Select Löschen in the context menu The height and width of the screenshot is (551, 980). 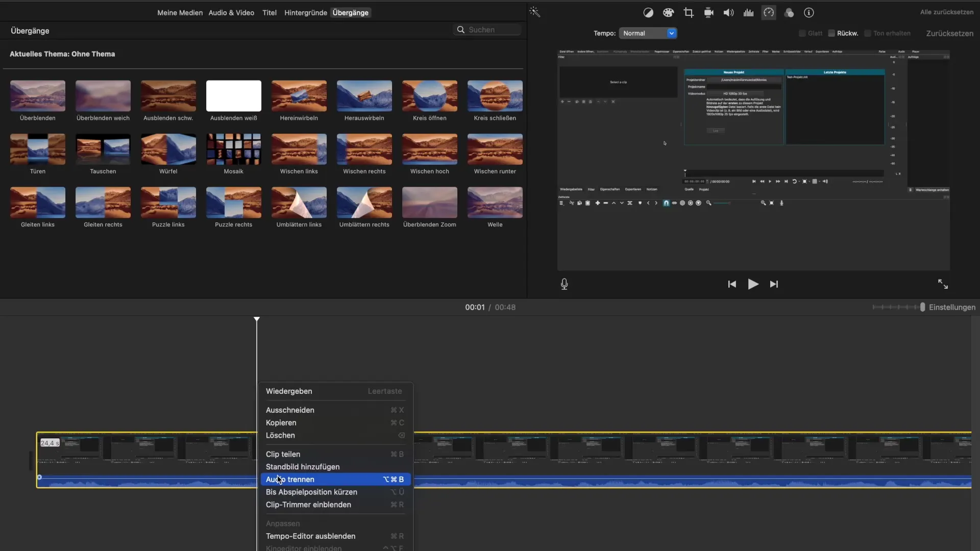[x=335, y=435]
